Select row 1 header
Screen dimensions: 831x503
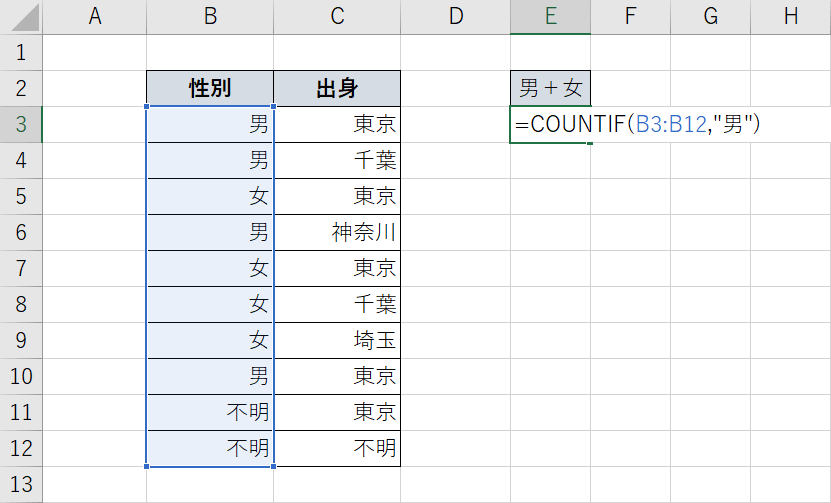[x=21, y=52]
